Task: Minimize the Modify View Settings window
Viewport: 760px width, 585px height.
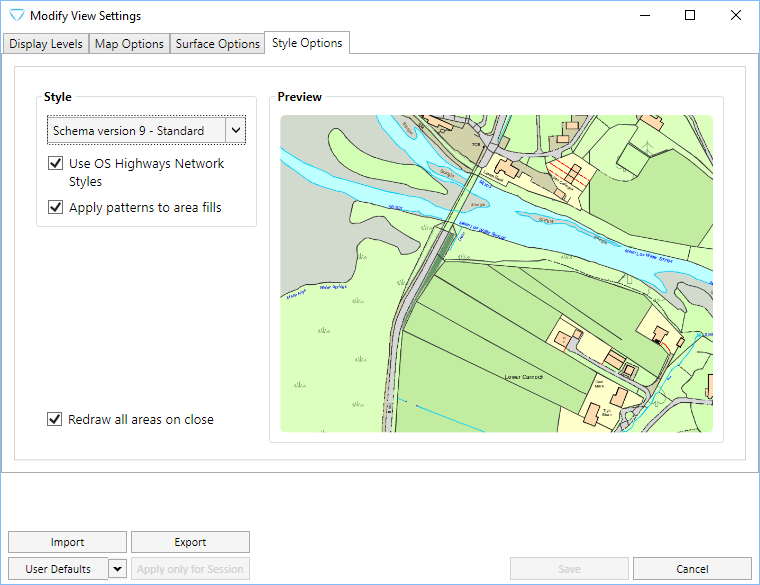Action: point(644,16)
